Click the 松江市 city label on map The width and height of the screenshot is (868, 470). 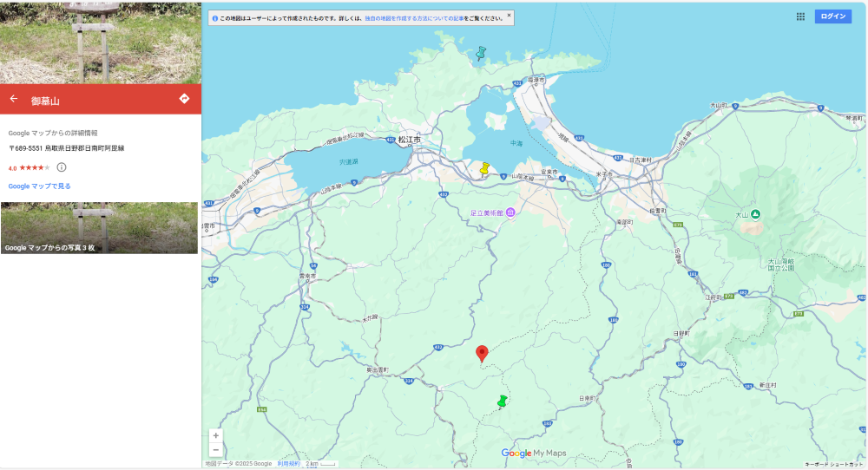[x=409, y=140]
